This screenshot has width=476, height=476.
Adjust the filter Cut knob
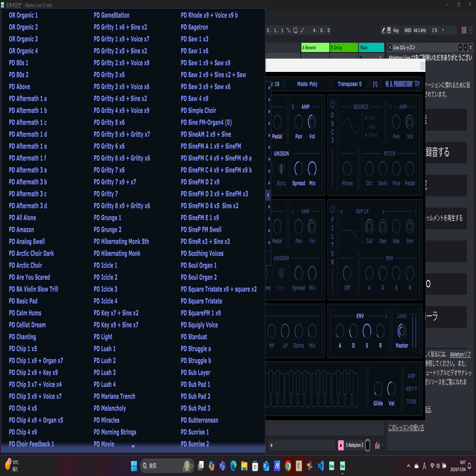(x=369, y=226)
